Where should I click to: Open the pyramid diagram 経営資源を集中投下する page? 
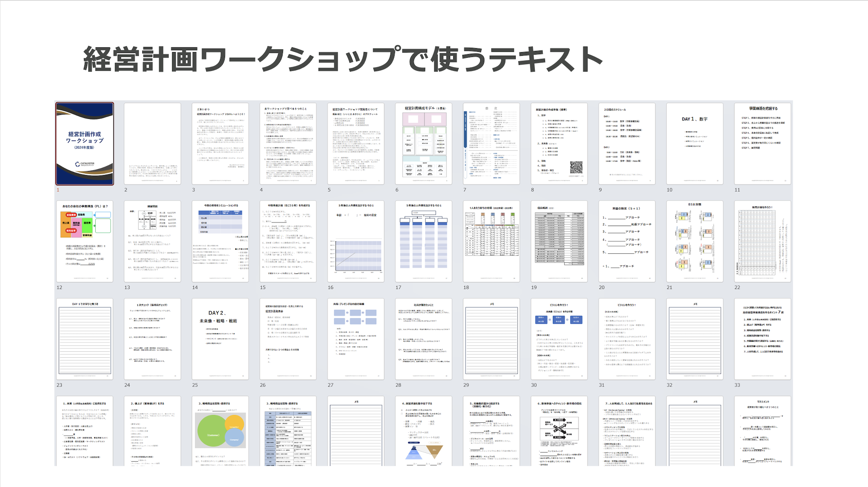[423, 431]
